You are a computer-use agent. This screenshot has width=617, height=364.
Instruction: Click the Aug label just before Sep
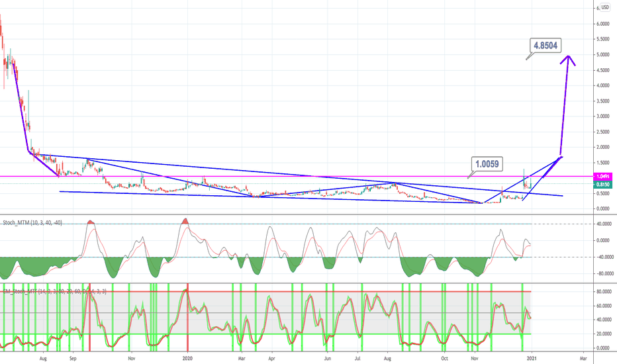click(43, 359)
